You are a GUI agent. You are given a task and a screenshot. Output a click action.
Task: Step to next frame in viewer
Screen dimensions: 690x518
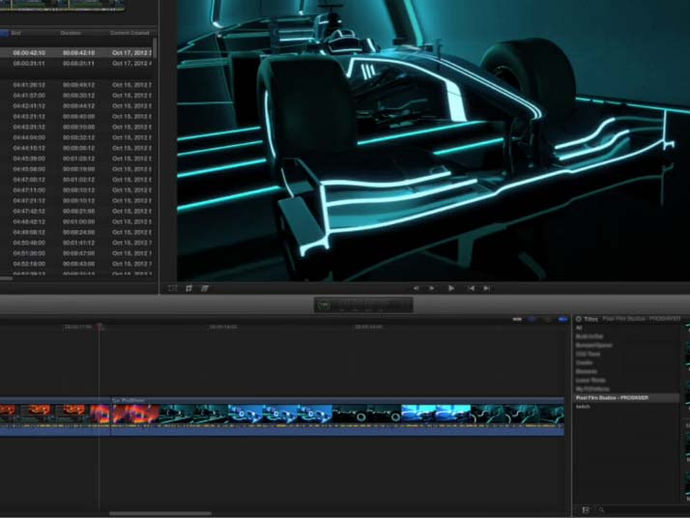tap(432, 288)
